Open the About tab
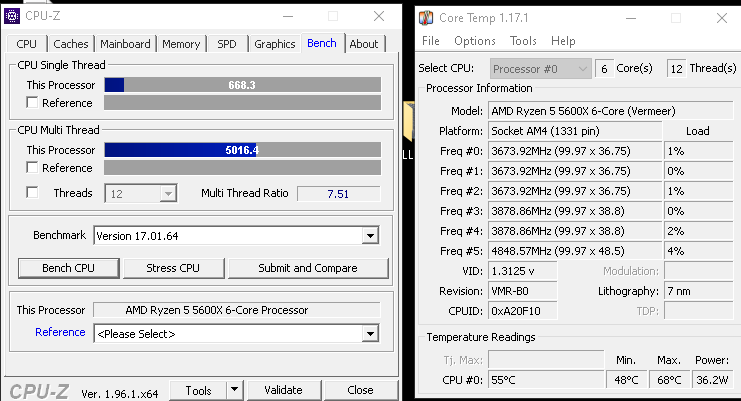Viewport: 741px width, 401px height. point(364,44)
